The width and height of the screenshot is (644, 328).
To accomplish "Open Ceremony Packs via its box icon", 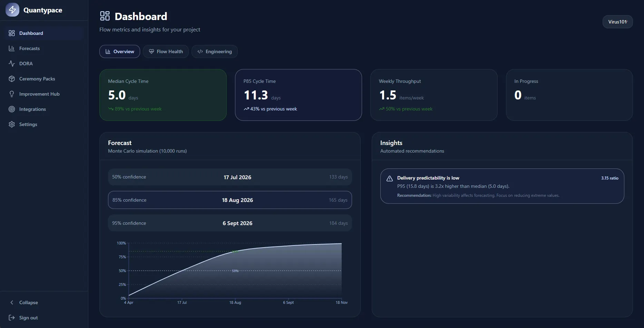I will point(12,79).
